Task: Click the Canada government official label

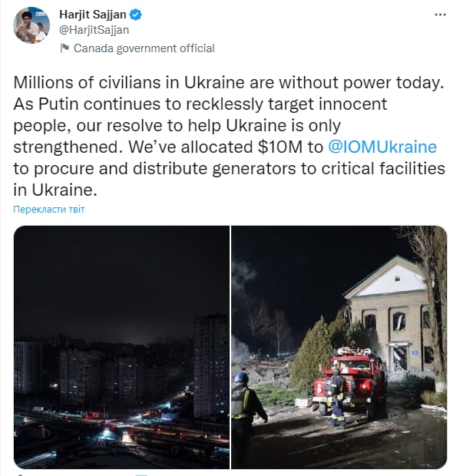Action: click(144, 48)
